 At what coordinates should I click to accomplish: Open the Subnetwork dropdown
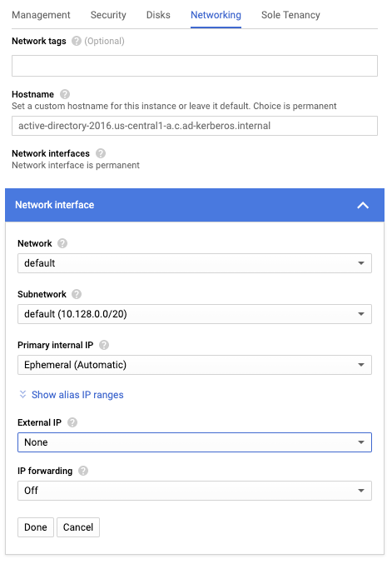point(195,314)
